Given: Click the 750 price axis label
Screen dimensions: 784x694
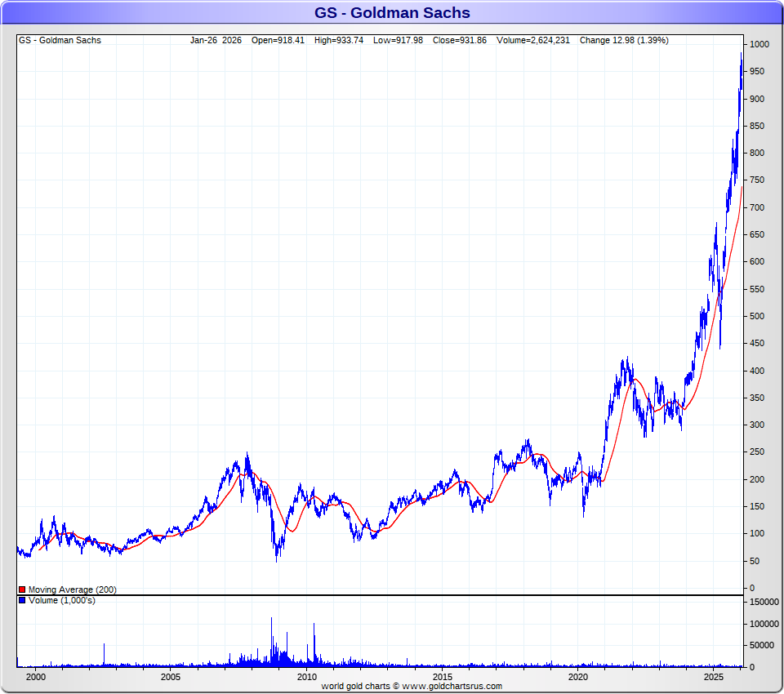Looking at the screenshot, I should click(757, 180).
